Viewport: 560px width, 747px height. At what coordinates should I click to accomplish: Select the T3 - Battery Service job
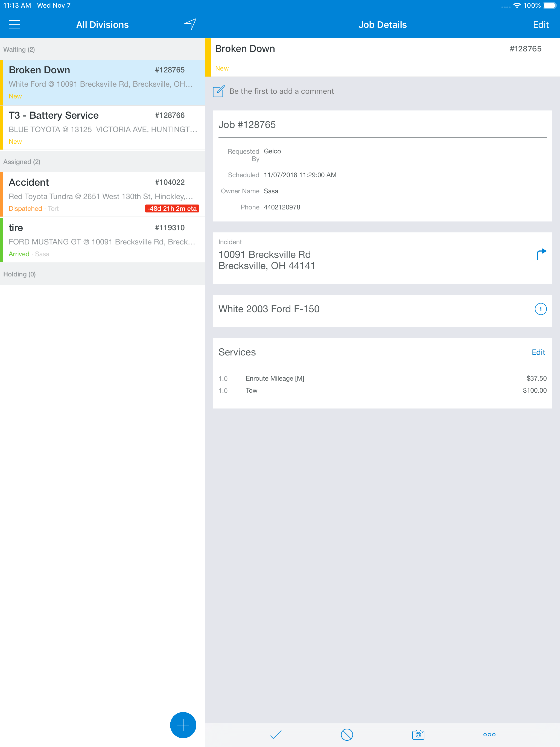102,128
